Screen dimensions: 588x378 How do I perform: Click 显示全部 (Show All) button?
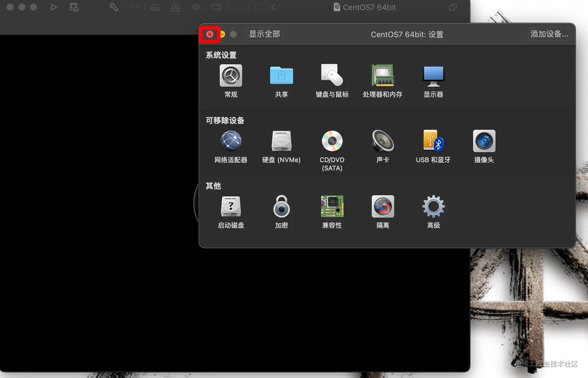[264, 34]
